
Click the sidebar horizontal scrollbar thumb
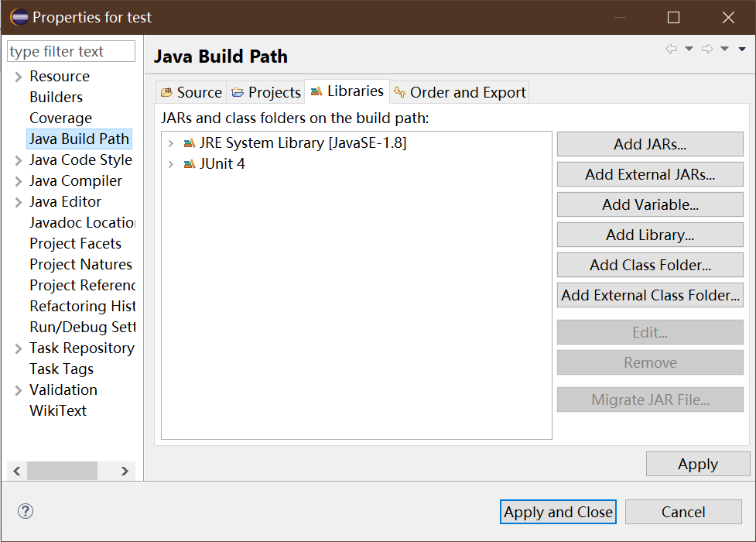62,471
